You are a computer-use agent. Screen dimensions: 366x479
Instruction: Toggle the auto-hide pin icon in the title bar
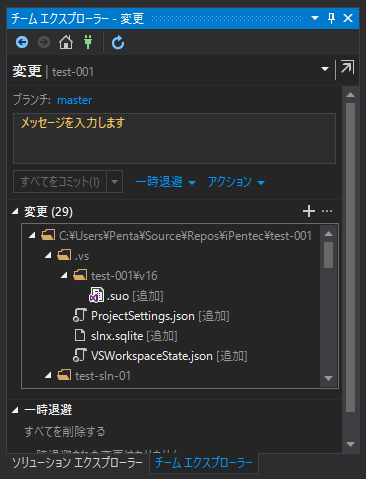(331, 18)
